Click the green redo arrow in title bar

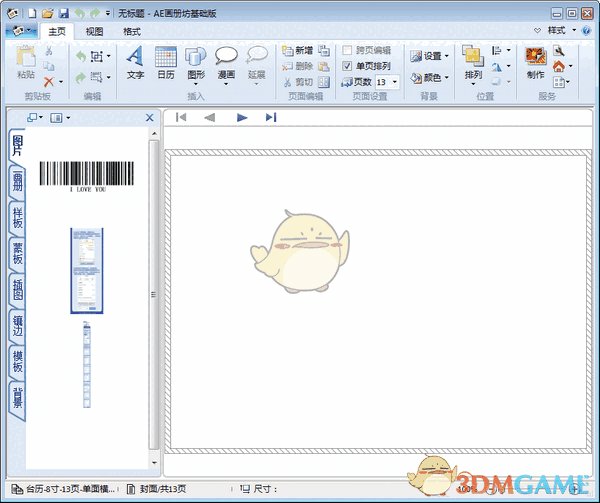click(95, 13)
